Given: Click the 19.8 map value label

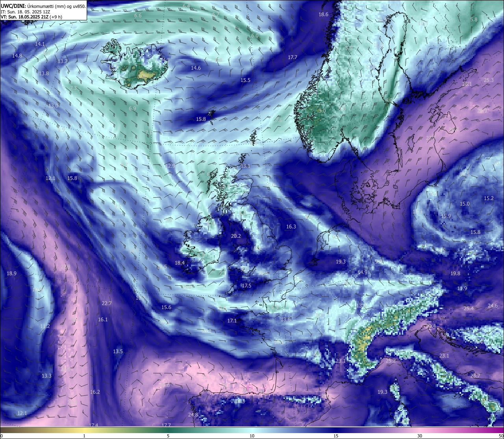Looking at the screenshot, I should [x=455, y=273].
